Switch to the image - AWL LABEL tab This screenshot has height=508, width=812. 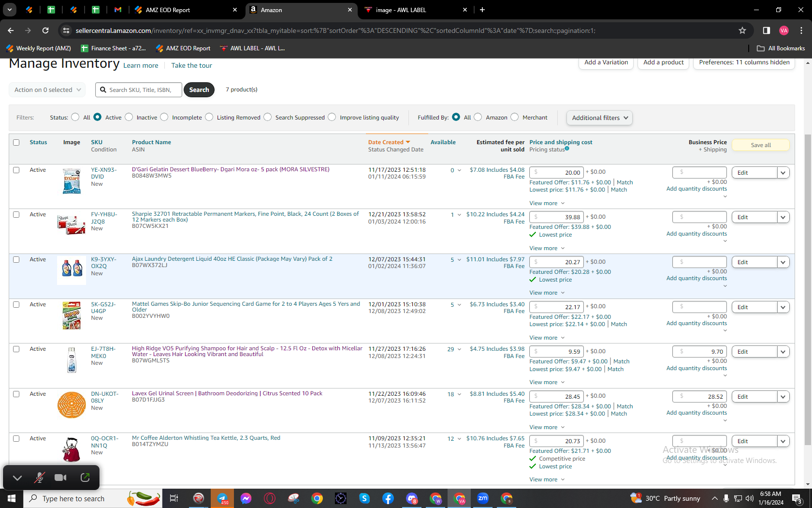[415, 10]
